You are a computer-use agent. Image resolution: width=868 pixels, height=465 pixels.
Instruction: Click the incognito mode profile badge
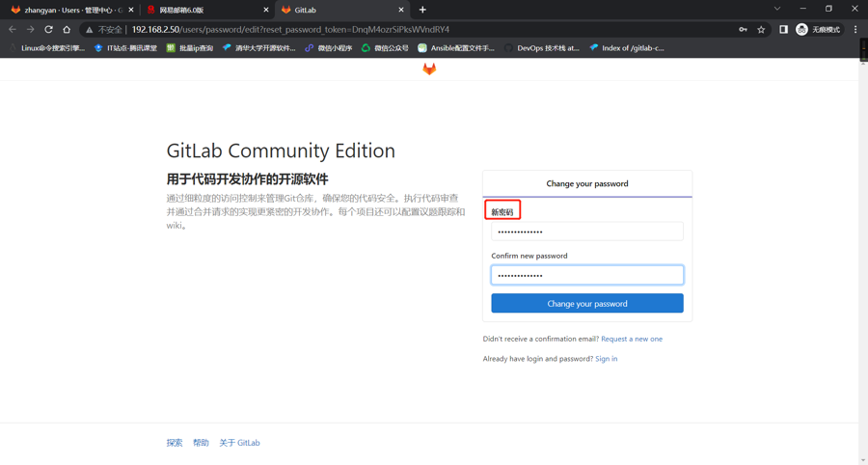pos(818,30)
